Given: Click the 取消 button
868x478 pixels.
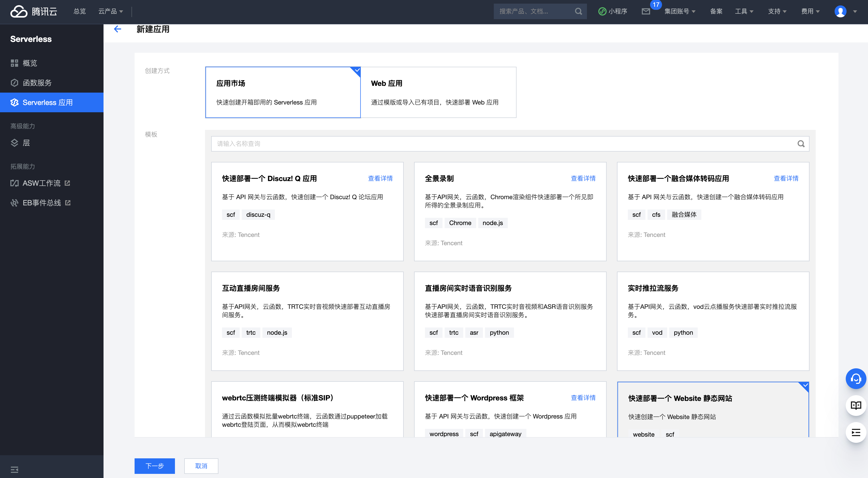Looking at the screenshot, I should pyautogui.click(x=201, y=466).
